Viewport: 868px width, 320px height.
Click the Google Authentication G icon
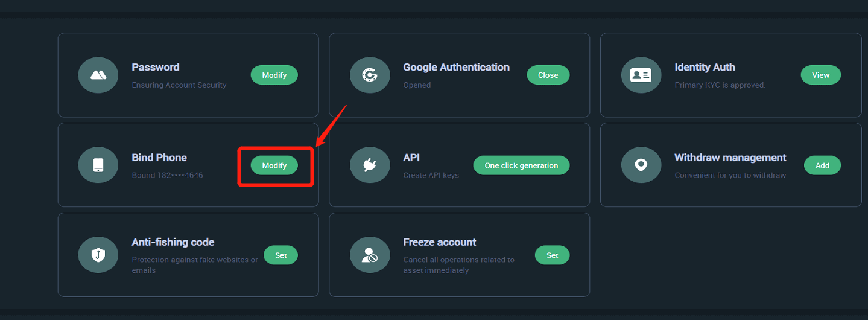[370, 75]
